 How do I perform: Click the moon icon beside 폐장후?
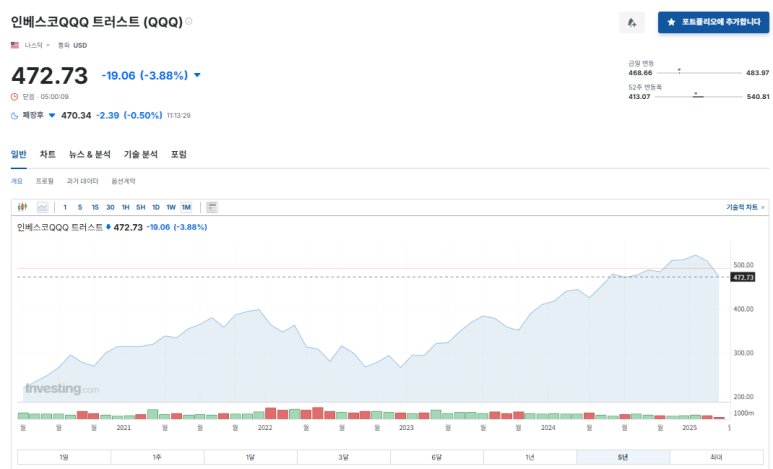coord(14,115)
